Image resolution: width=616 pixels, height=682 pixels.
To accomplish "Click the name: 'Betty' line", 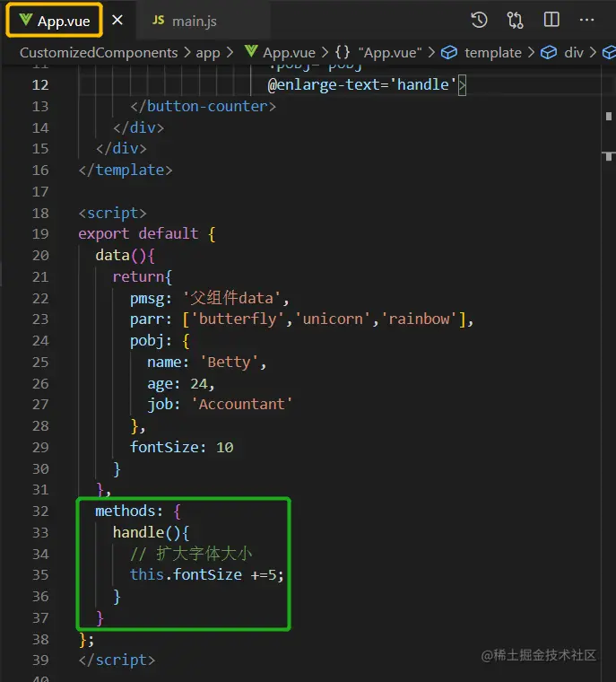I will pyautogui.click(x=206, y=363).
